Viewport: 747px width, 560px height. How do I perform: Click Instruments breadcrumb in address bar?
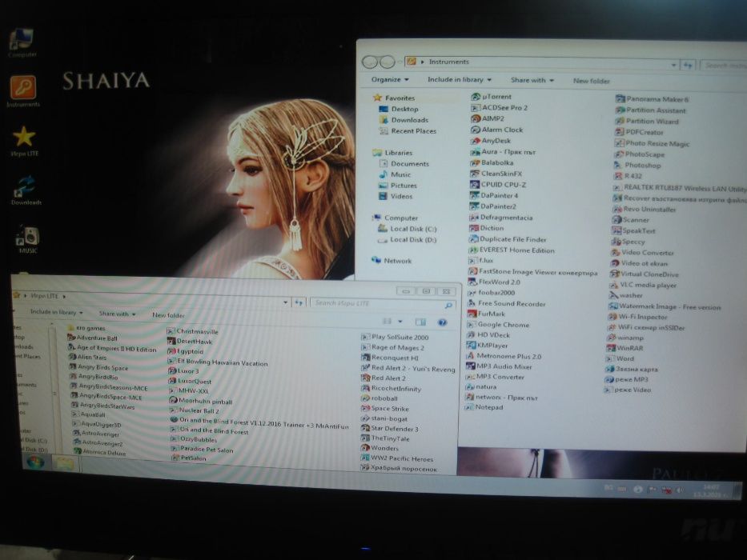click(x=449, y=62)
